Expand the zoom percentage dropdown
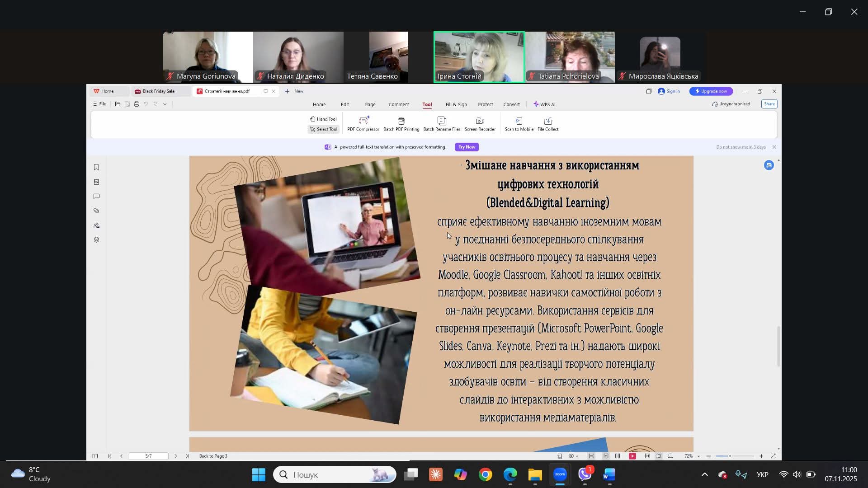868x488 pixels. click(x=698, y=456)
